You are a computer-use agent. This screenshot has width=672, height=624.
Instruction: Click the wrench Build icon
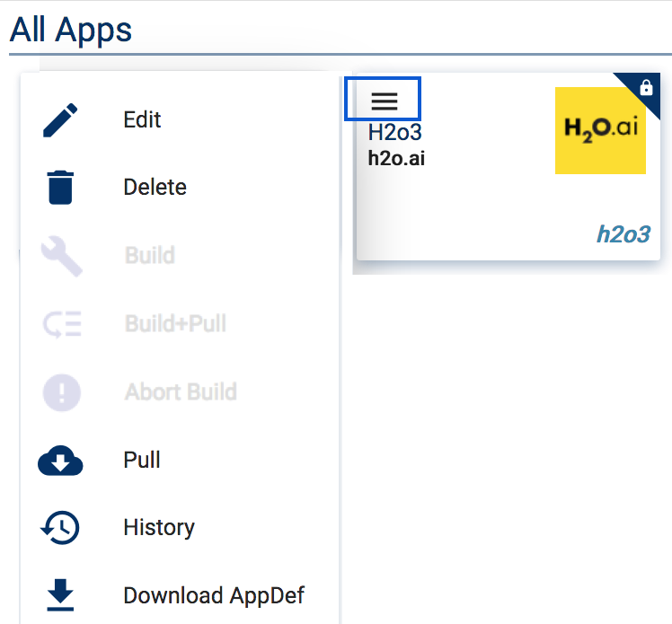click(62, 256)
